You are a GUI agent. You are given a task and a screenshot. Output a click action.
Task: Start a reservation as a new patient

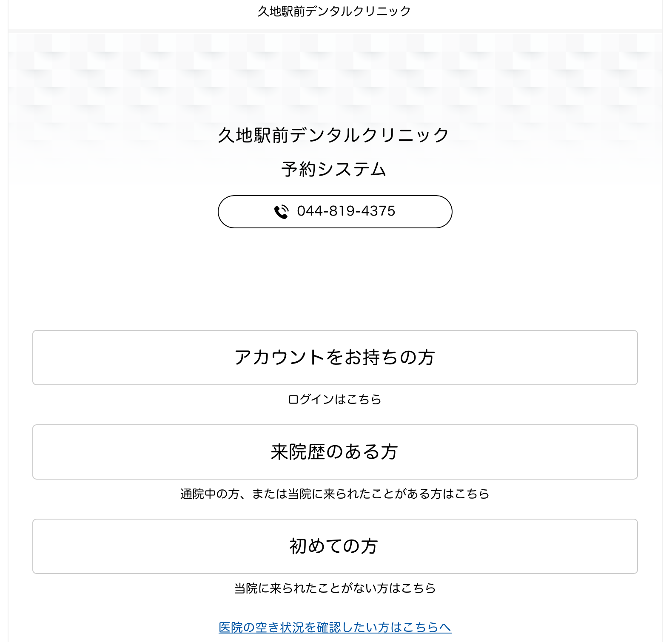click(x=335, y=547)
